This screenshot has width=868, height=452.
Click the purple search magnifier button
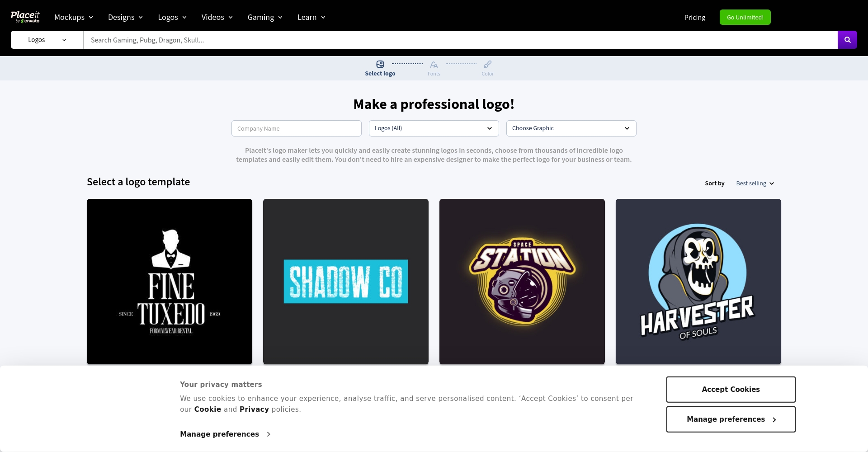847,40
